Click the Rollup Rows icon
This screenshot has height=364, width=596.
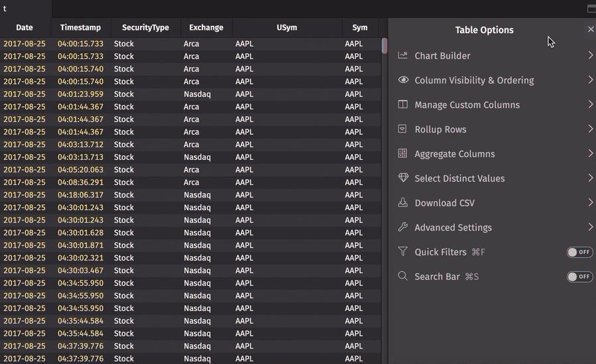(x=402, y=129)
